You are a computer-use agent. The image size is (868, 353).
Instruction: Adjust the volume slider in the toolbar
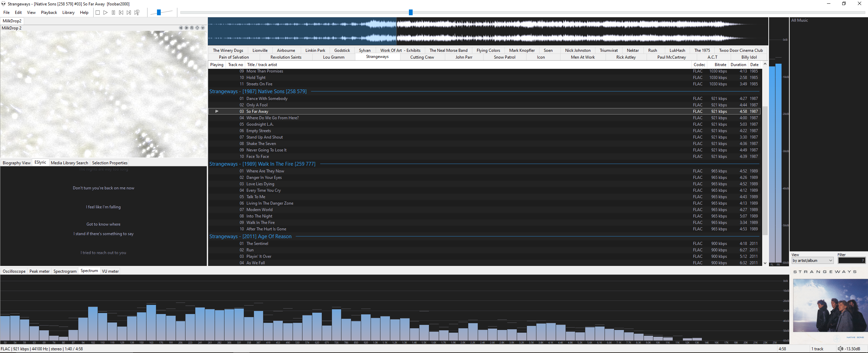(159, 13)
